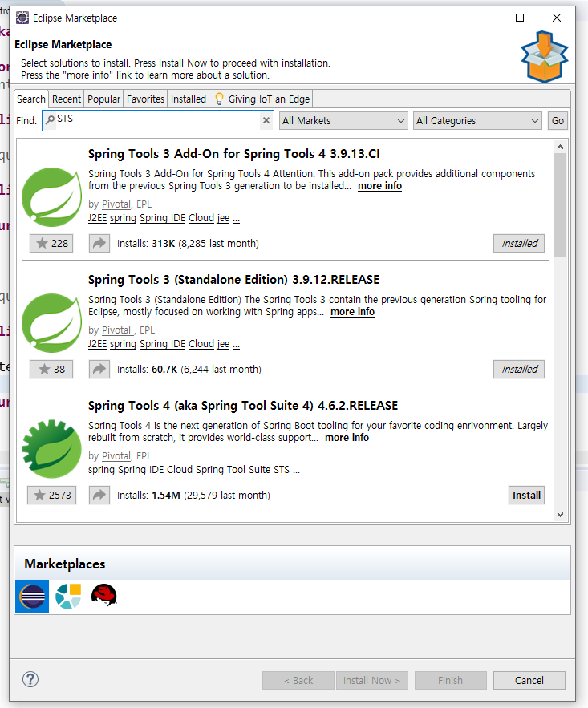
Task: Click scrollbar down arrow in results list
Action: click(x=561, y=515)
